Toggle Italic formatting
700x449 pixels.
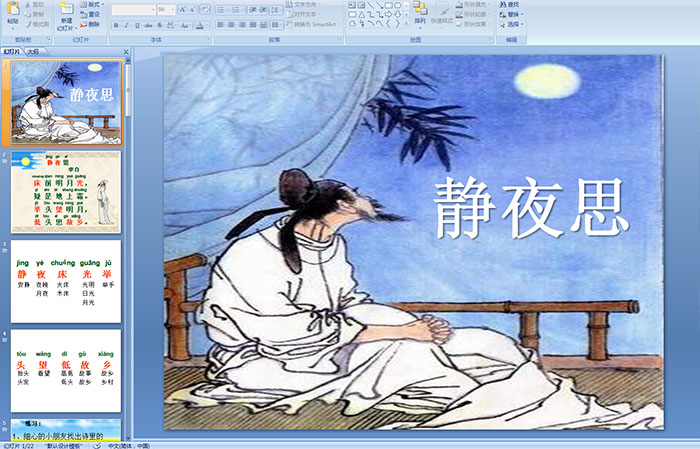(126, 25)
